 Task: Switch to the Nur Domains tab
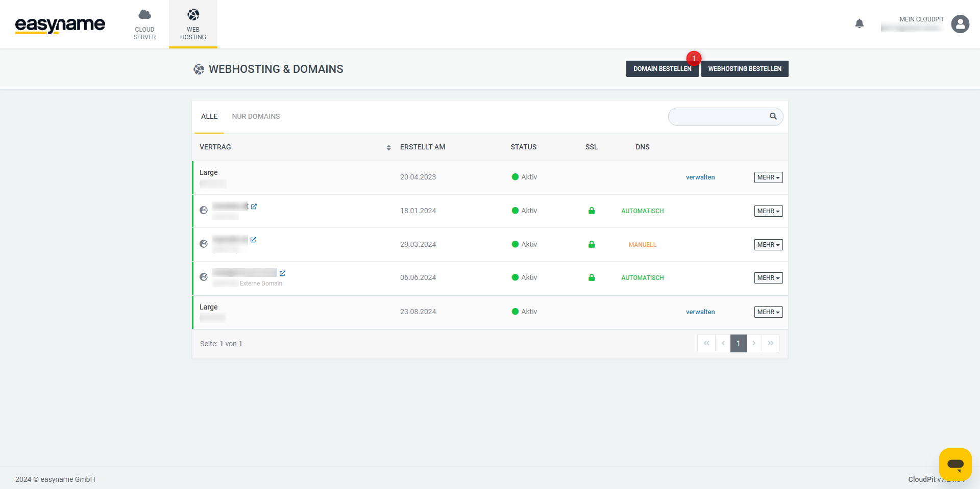click(x=256, y=116)
